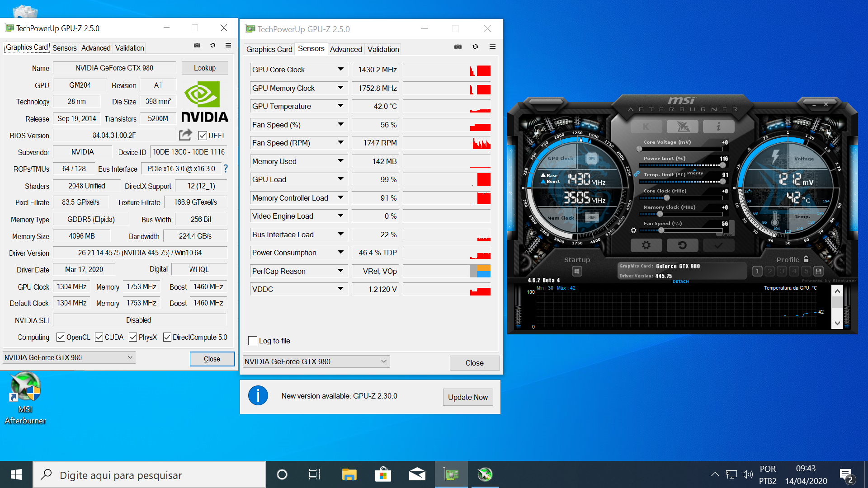This screenshot has width=868, height=488.
Task: Click screenshot camera icon in Sensors window
Action: (458, 47)
